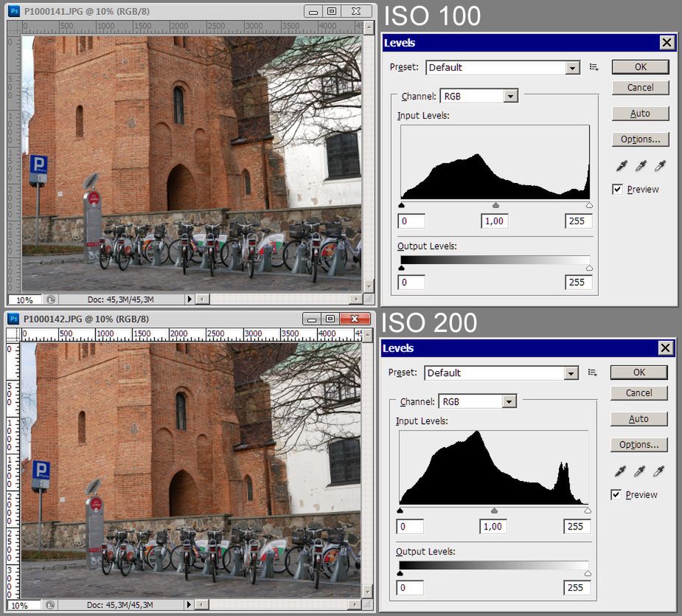Viewport: 682px width, 616px height.
Task: Select output black slider in ISO 200 Levels
Action: 400,574
